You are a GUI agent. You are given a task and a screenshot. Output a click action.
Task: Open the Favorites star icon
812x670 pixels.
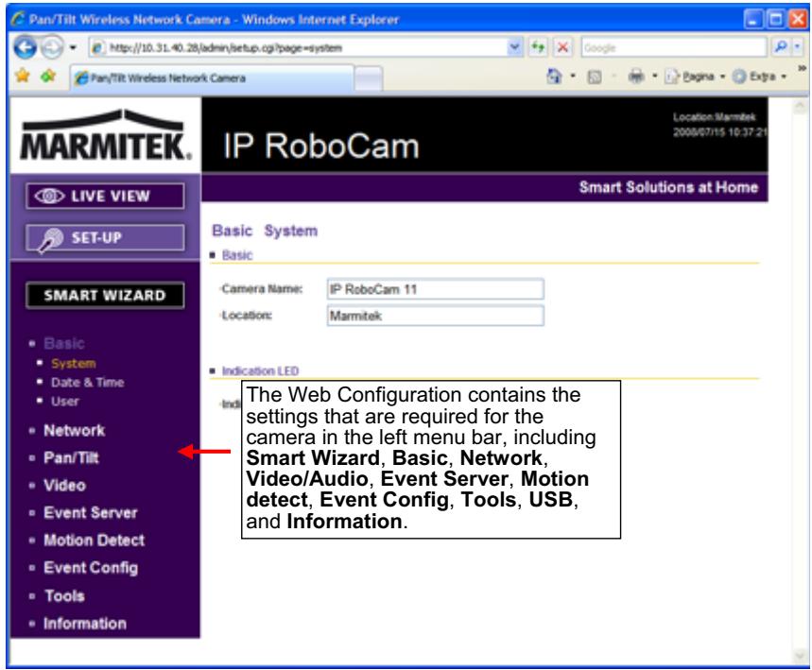pyautogui.click(x=23, y=77)
